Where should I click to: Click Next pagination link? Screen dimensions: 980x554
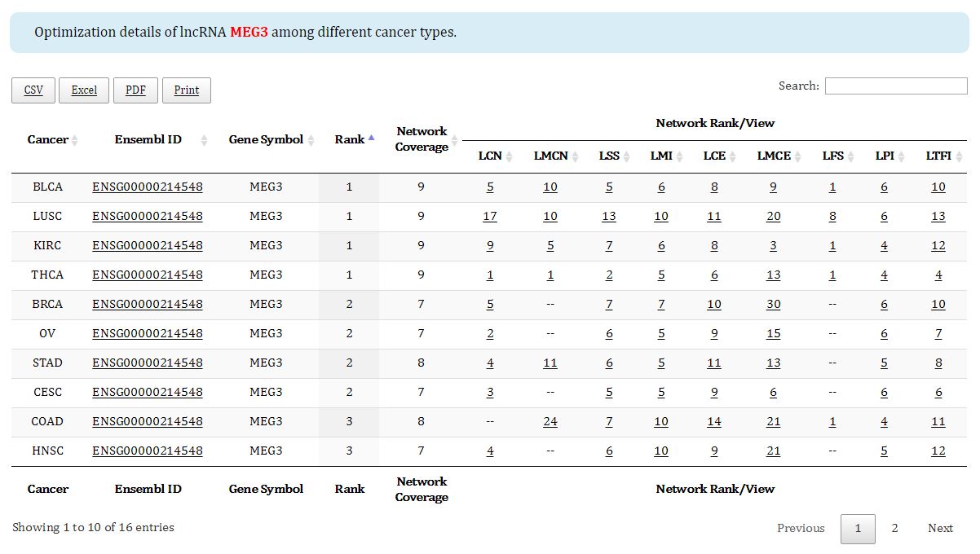[940, 528]
